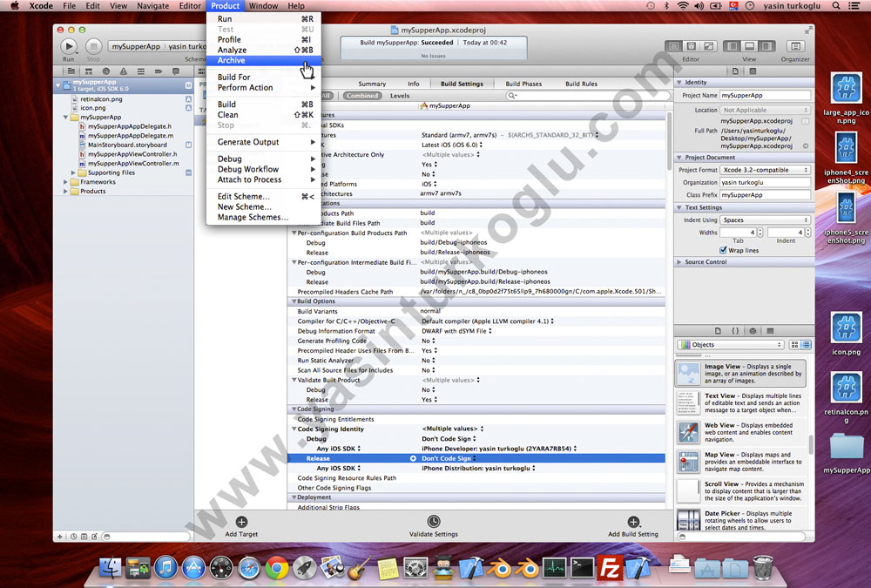Click the Stop button in Xcode toolbar
This screenshot has width=871, height=588.
pos(93,46)
